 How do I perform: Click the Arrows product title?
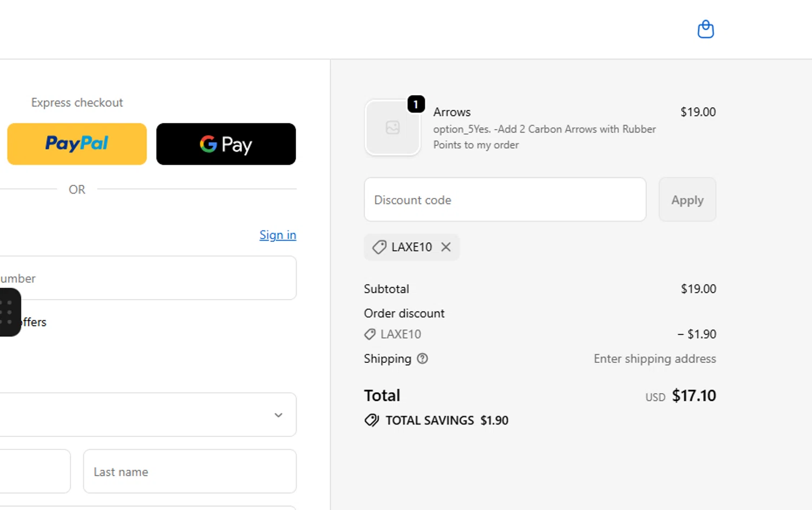[x=452, y=112]
